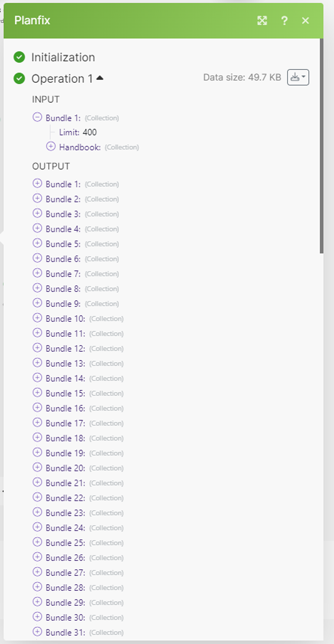Expand output Bundle 1 plus icon
Image resolution: width=334 pixels, height=644 pixels.
point(38,184)
